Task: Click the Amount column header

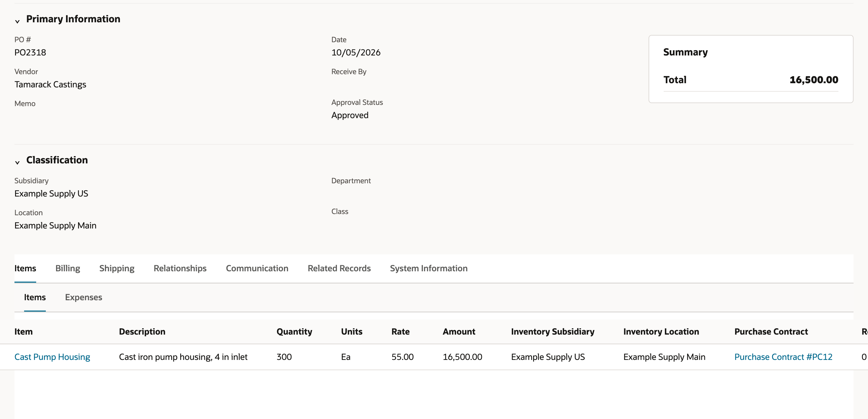Action: coord(459,332)
